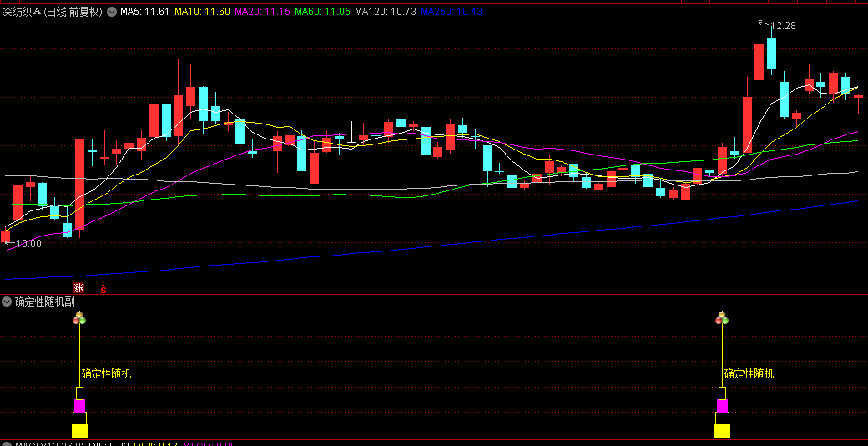868x446 pixels.
Task: Click the 10.00 low price label
Action: (x=28, y=243)
